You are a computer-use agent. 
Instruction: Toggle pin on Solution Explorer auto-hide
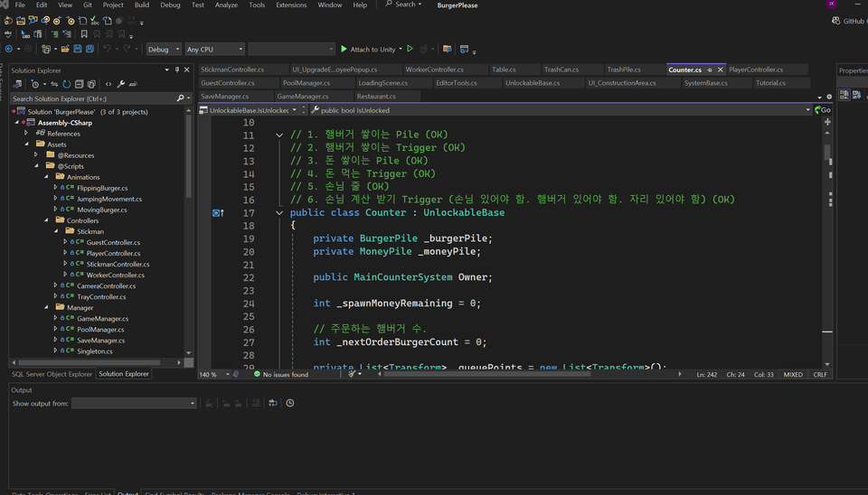(x=177, y=70)
